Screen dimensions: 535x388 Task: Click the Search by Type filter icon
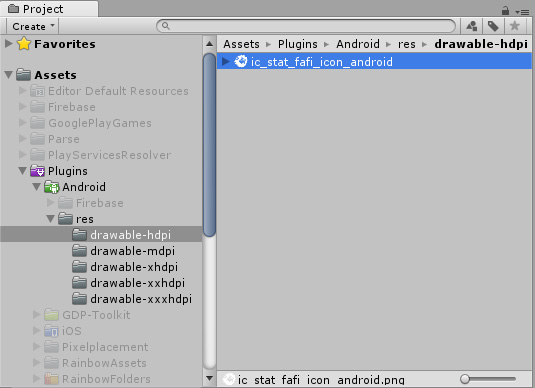click(x=472, y=26)
